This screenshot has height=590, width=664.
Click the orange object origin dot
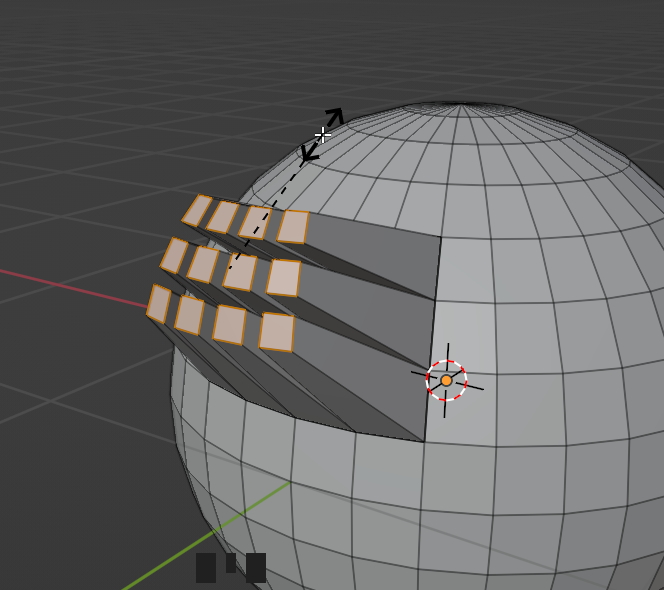click(x=446, y=381)
